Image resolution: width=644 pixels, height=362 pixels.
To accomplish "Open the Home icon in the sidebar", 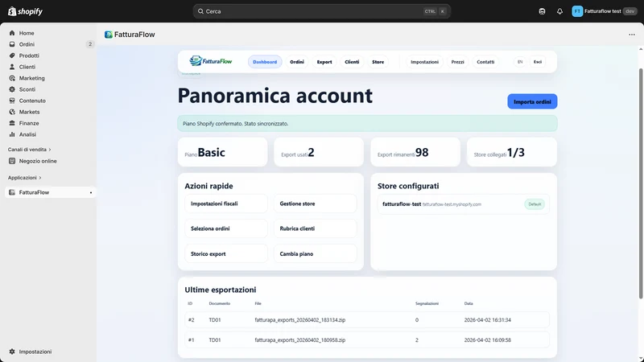I will pyautogui.click(x=12, y=33).
